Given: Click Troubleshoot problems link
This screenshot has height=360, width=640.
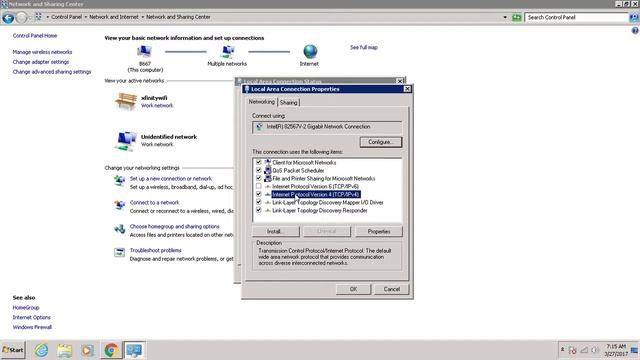Looking at the screenshot, I should pos(156,251).
